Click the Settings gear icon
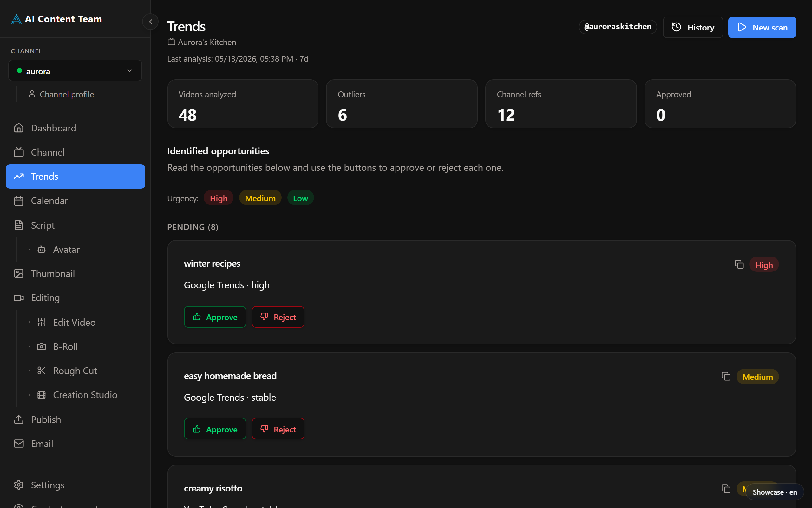The image size is (812, 508). pyautogui.click(x=19, y=485)
